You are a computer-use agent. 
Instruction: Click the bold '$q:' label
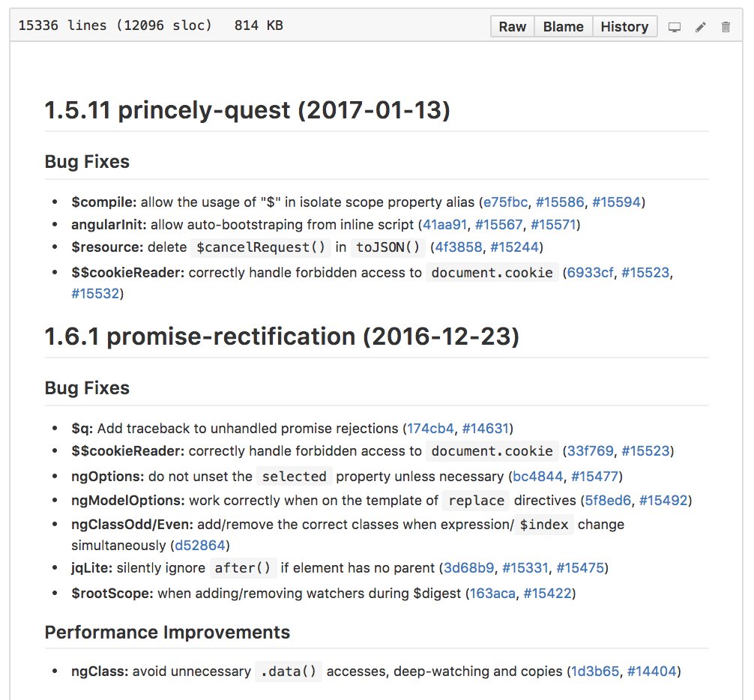point(82,429)
